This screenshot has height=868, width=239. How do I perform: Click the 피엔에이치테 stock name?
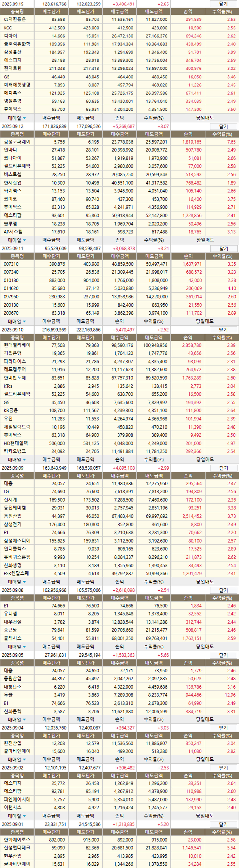(x=17, y=799)
